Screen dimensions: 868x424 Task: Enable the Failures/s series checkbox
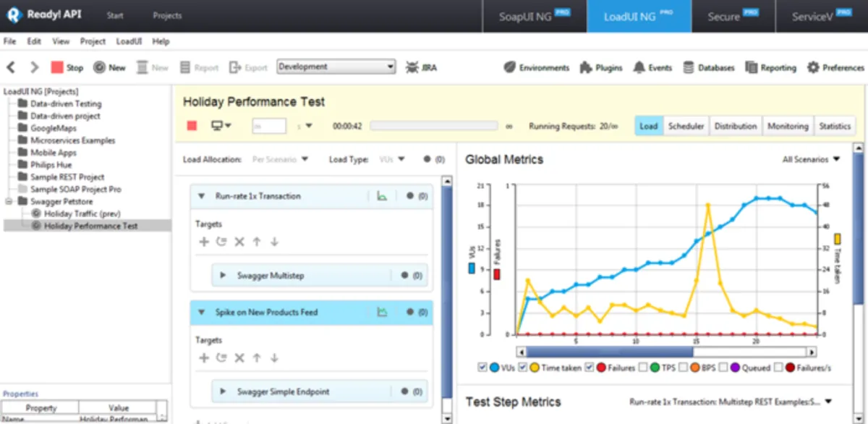pyautogui.click(x=778, y=368)
